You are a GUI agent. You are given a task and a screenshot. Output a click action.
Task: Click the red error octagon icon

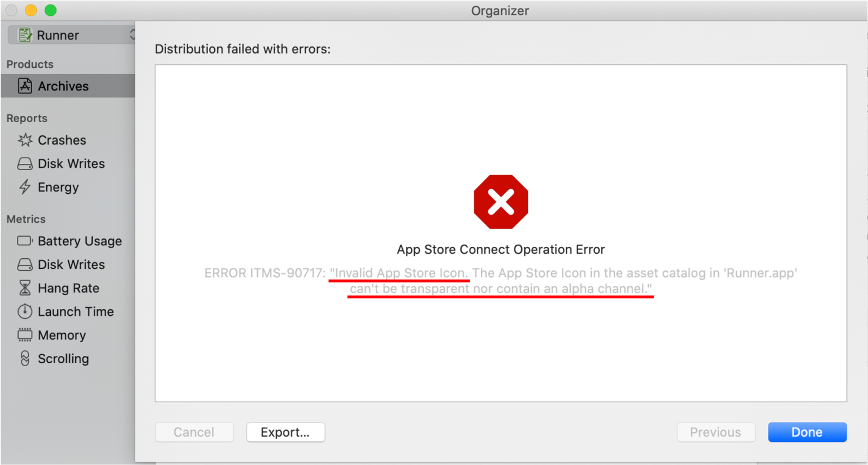coord(500,202)
